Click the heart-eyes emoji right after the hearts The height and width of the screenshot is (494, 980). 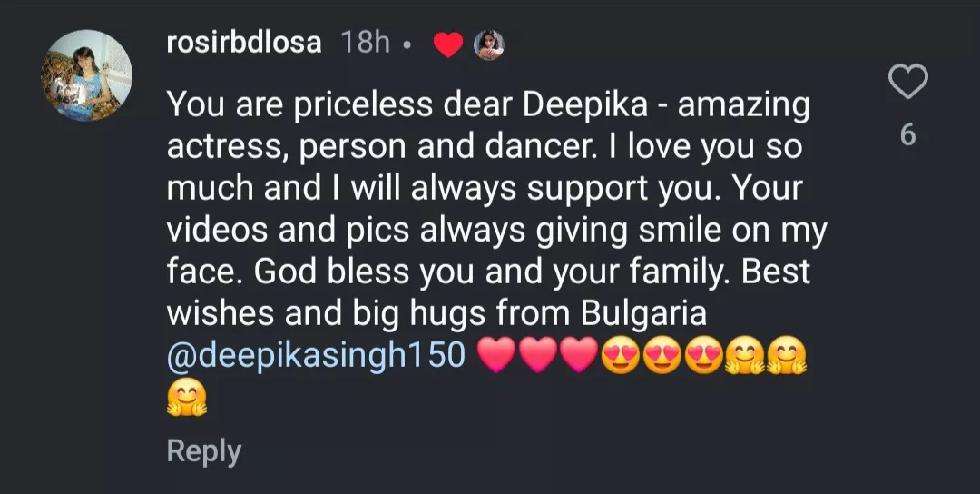tap(621, 355)
